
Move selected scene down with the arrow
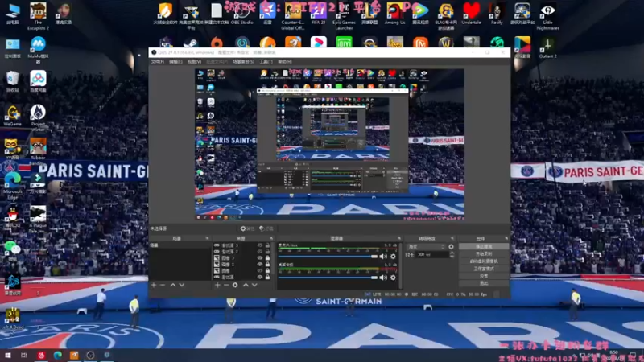tap(182, 285)
